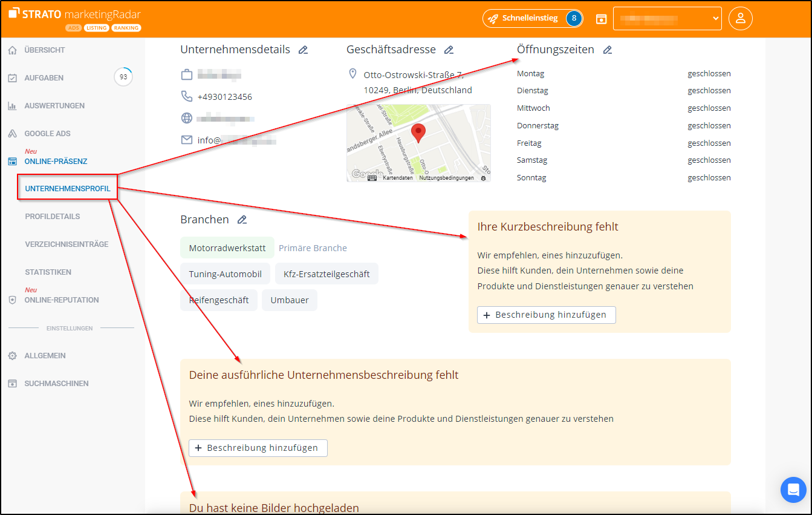Image resolution: width=812 pixels, height=515 pixels.
Task: Click the calendar icon in header
Action: (x=601, y=19)
